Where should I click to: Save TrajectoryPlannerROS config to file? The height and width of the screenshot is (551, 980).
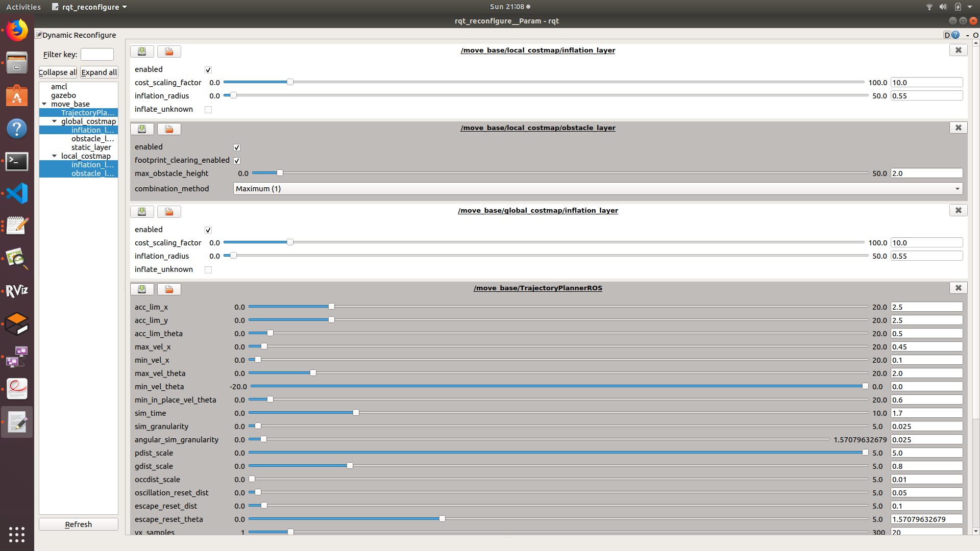(x=142, y=289)
